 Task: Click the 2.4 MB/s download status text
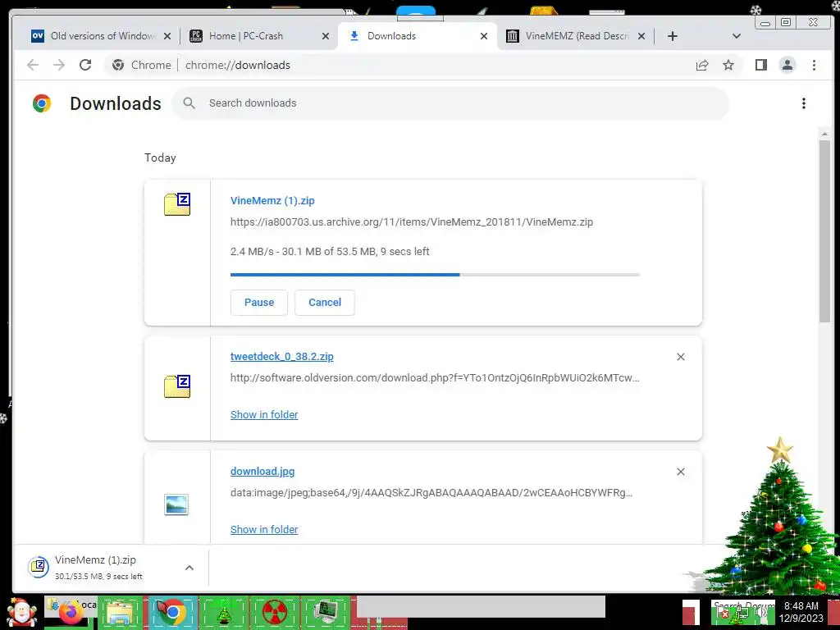point(330,251)
